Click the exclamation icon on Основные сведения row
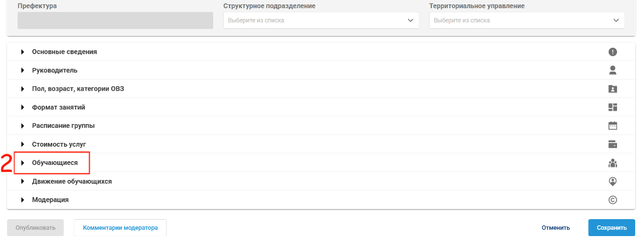Screen dimensions: 644x243 [613, 52]
